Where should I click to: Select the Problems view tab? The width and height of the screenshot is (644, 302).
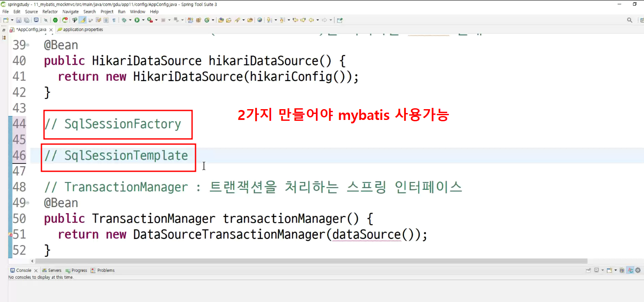[x=103, y=271]
